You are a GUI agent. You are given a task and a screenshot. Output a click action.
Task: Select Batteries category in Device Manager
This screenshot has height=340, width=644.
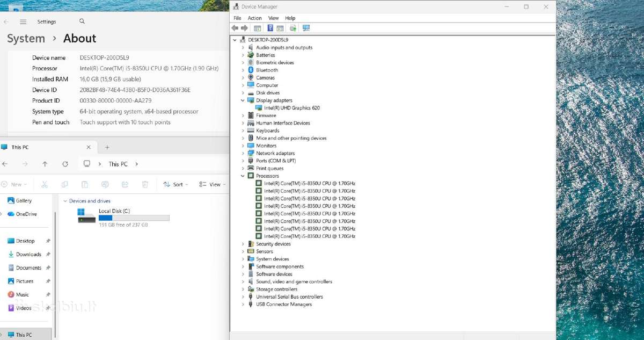tap(266, 55)
